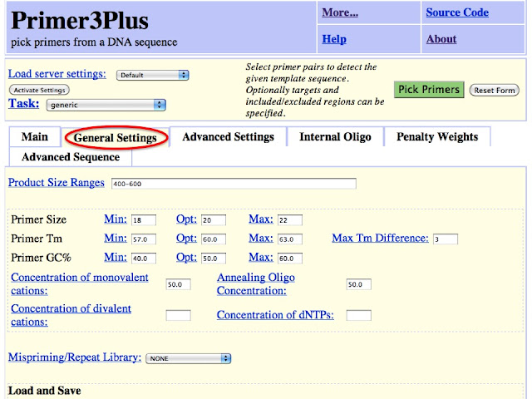Click the Annealing Oligo Concentration link
The height and width of the screenshot is (399, 532).
point(256,284)
